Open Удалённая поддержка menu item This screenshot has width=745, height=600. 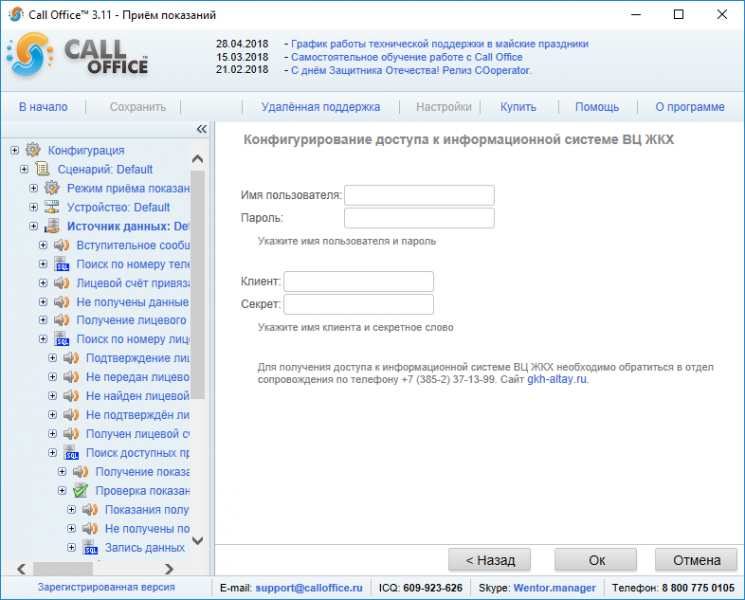(321, 107)
